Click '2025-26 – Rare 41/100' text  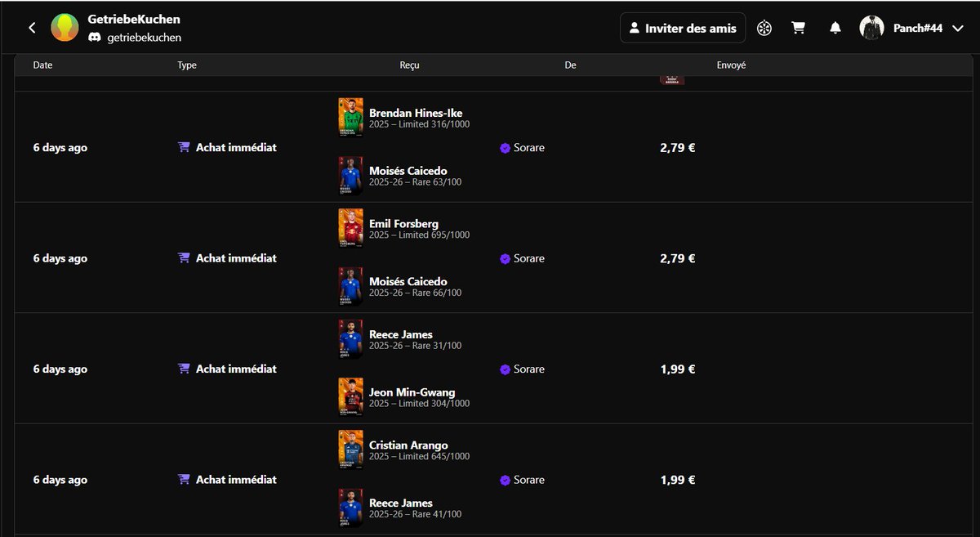(x=415, y=514)
